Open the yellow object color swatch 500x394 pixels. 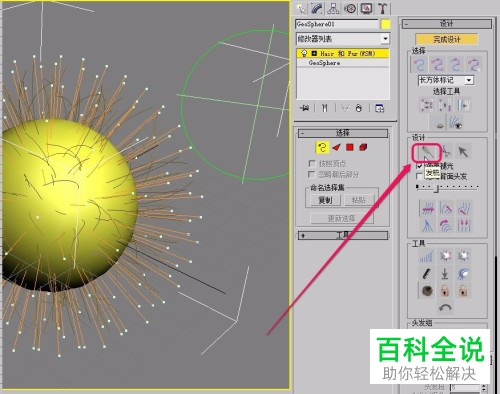[x=386, y=24]
